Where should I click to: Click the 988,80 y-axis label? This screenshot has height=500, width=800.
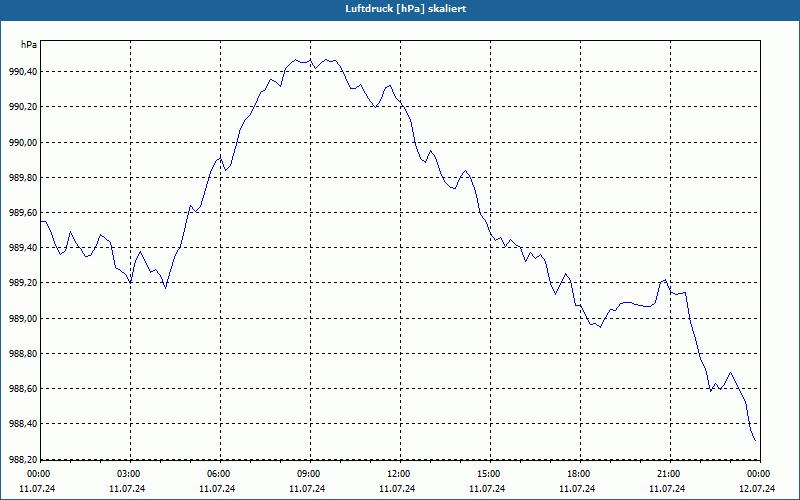click(x=23, y=354)
